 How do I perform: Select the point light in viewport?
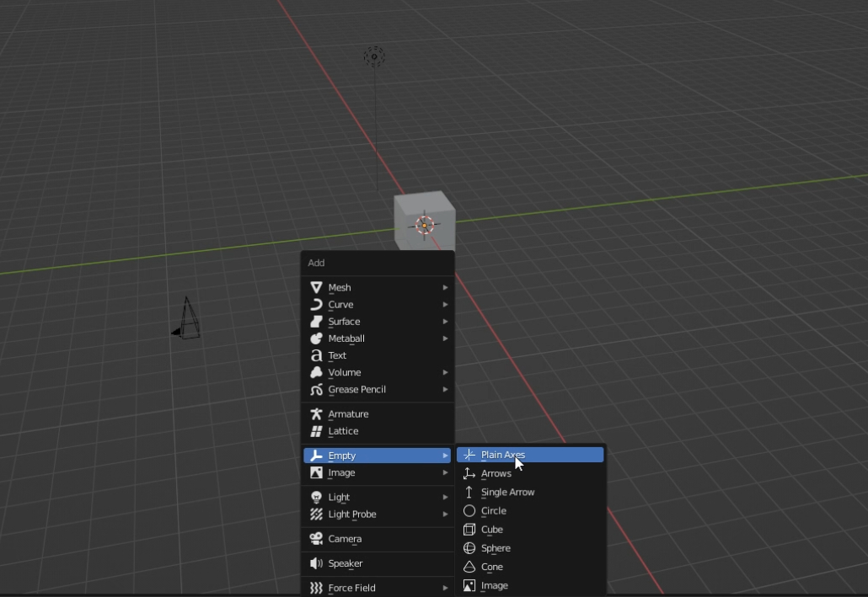coord(374,56)
